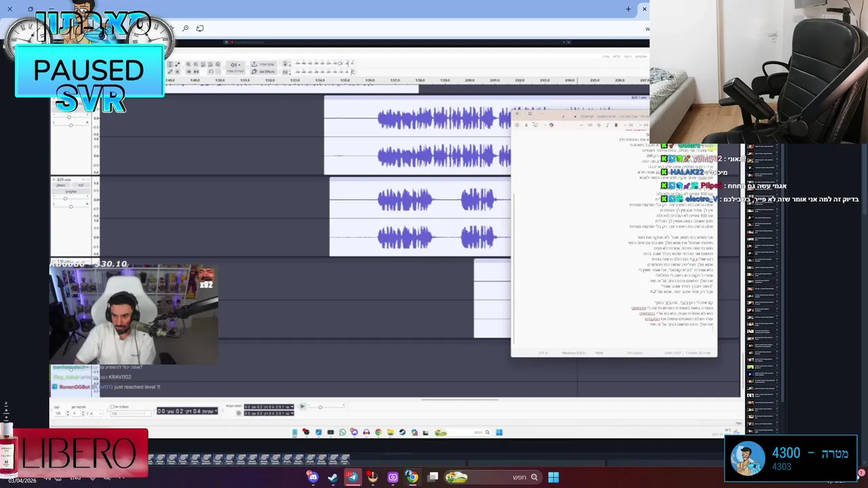Select the Draw pencil tool in Audacity
The width and height of the screenshot is (868, 488).
(170, 72)
